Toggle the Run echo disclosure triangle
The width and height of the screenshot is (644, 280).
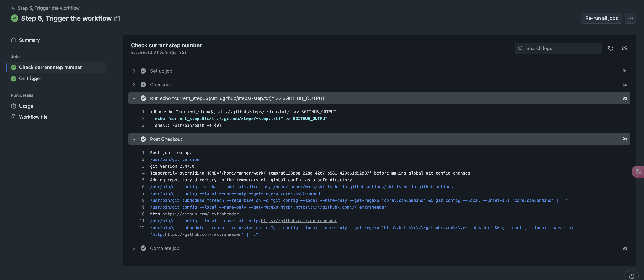tap(151, 112)
